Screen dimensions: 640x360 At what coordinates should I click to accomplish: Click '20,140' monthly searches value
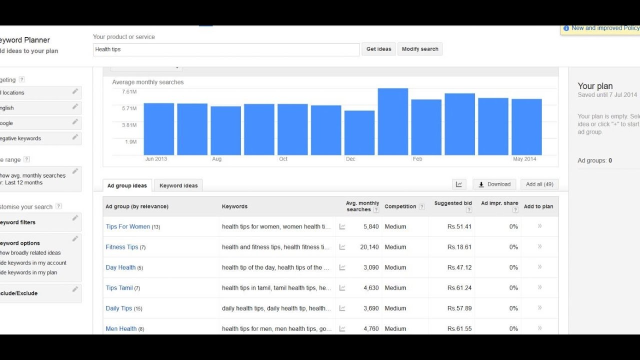click(x=369, y=247)
